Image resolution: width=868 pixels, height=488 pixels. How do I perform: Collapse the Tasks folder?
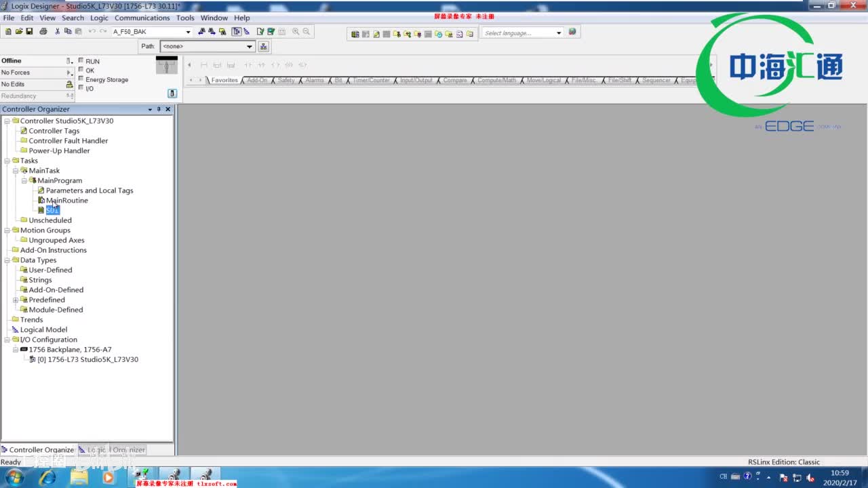(7, 161)
